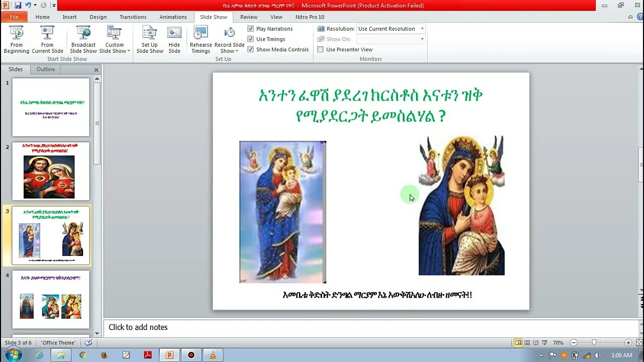Switch to Insert ribbon tab

(x=69, y=17)
